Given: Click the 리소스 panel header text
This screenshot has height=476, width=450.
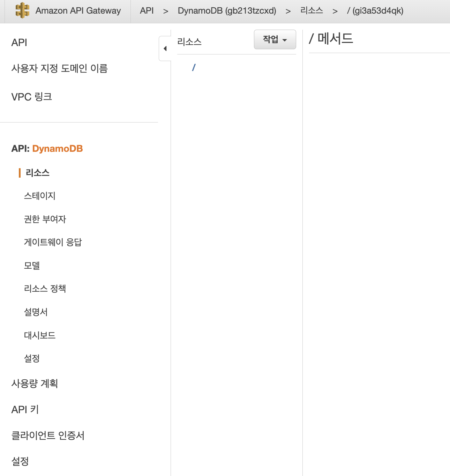Looking at the screenshot, I should (189, 42).
